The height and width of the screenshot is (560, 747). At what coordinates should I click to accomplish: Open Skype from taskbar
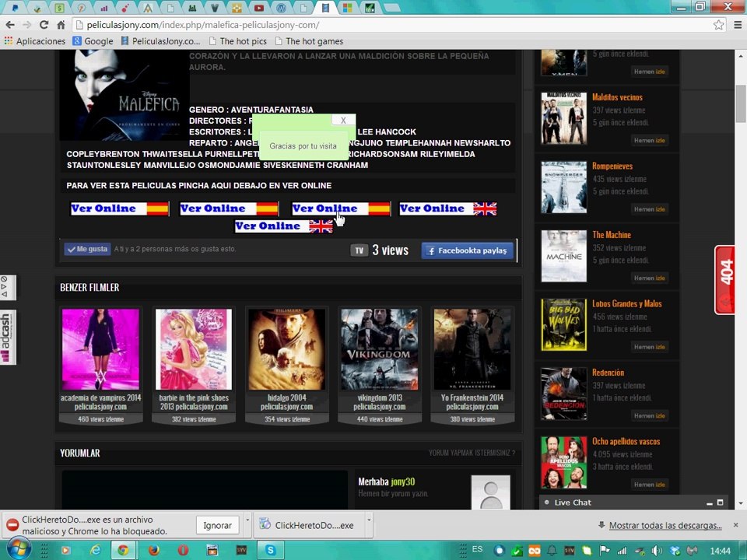271,551
